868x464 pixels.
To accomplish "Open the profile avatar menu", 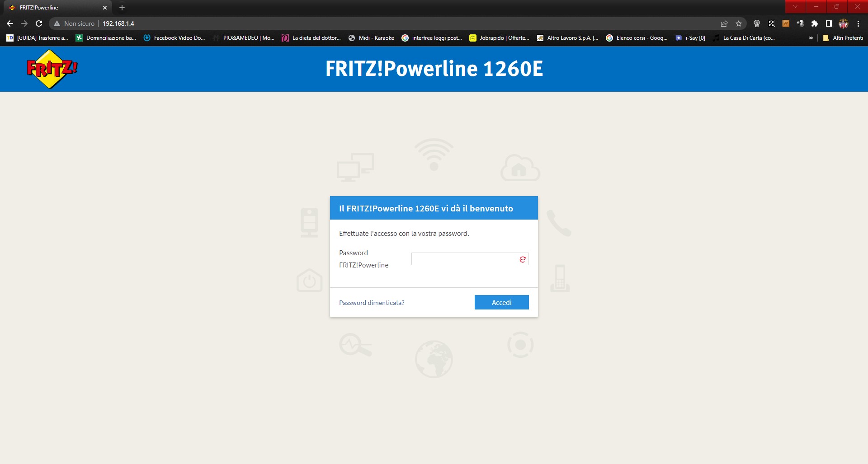I will click(844, 23).
